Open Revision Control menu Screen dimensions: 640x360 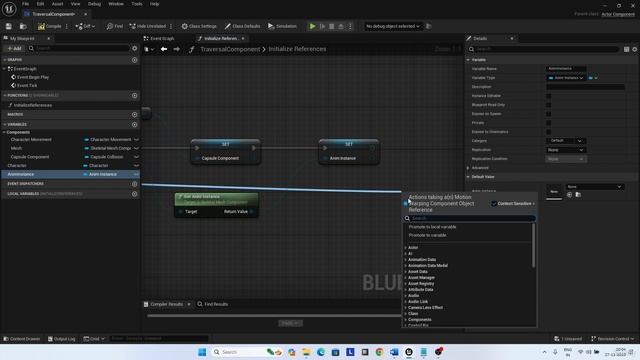pyautogui.click(x=613, y=339)
